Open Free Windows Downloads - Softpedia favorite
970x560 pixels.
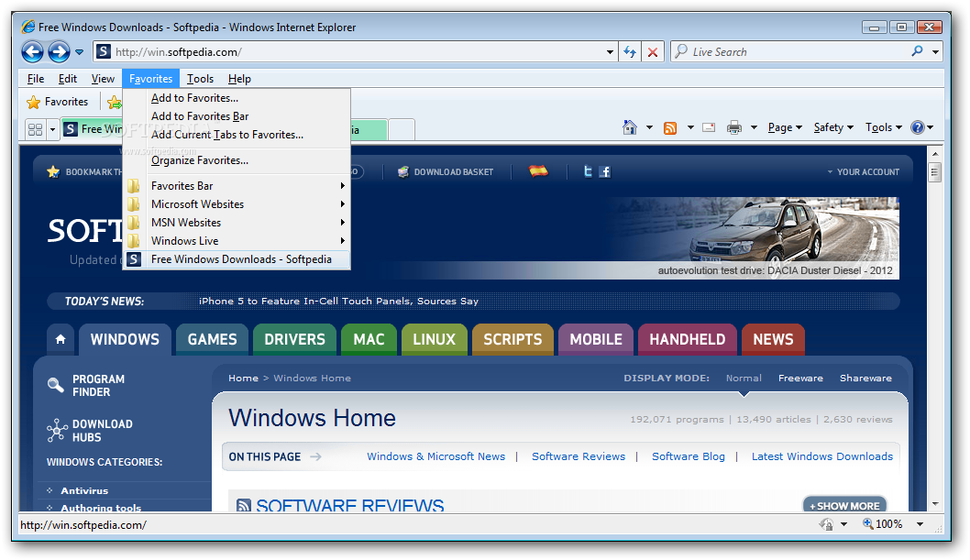(x=237, y=259)
